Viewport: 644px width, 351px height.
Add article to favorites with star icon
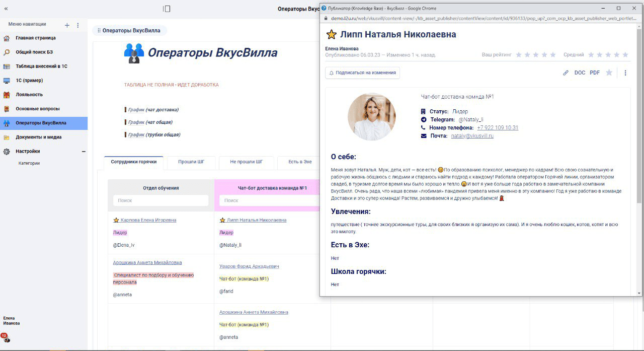pos(609,73)
